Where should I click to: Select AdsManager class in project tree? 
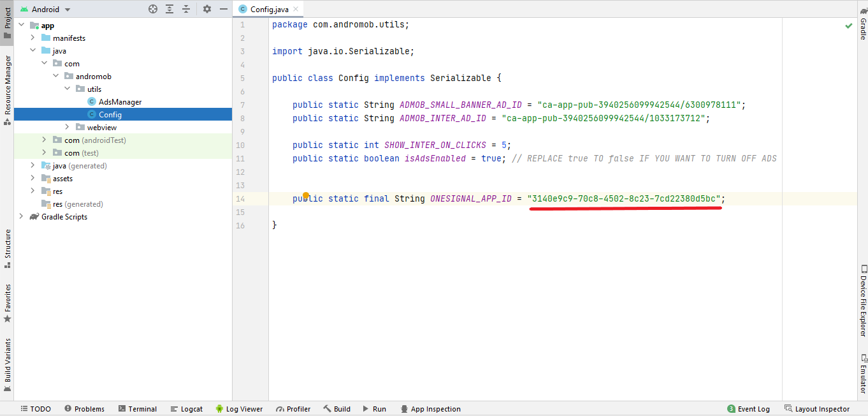(x=120, y=102)
